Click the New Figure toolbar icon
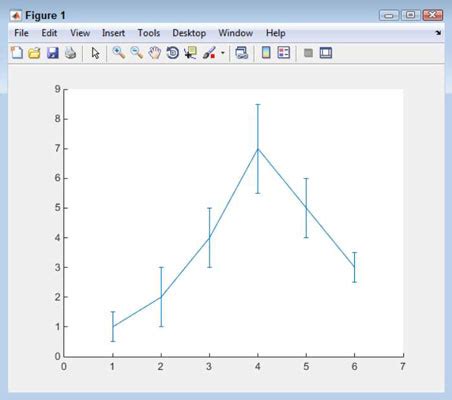 [x=17, y=53]
